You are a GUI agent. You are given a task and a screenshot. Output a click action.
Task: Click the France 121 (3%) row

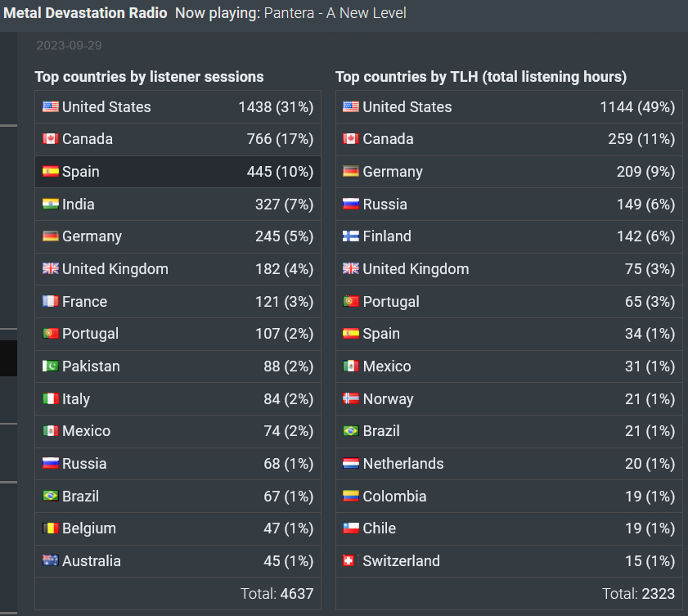pos(178,301)
